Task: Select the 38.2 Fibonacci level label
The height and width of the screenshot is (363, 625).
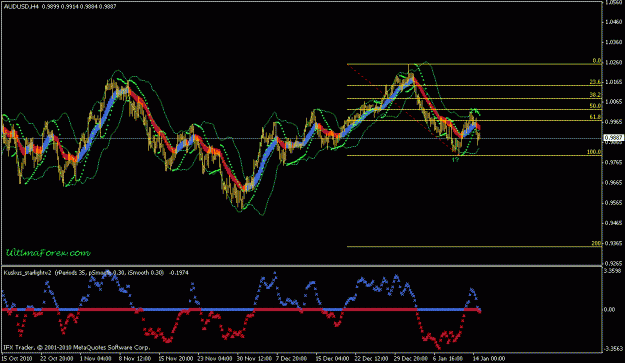Action: click(x=596, y=95)
